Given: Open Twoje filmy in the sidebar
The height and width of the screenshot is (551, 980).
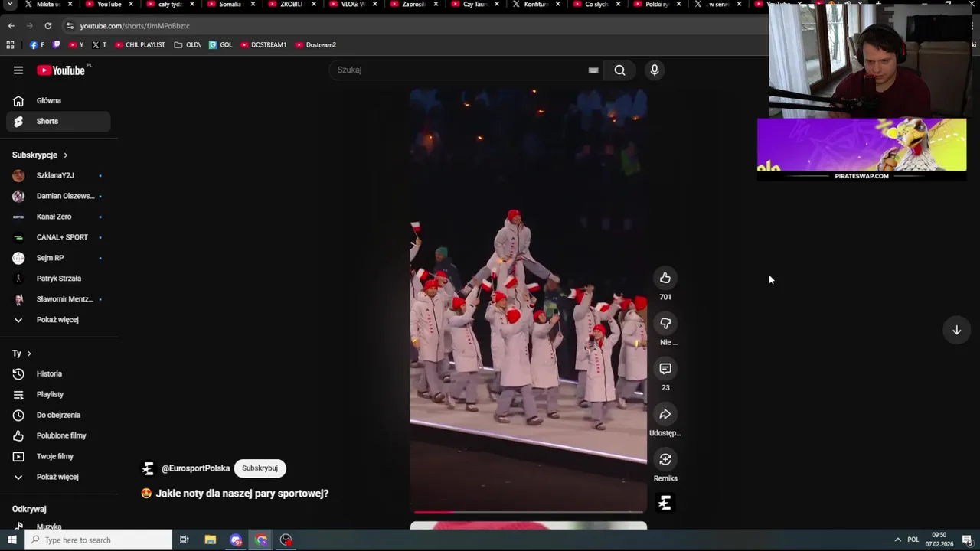Looking at the screenshot, I should (x=58, y=456).
